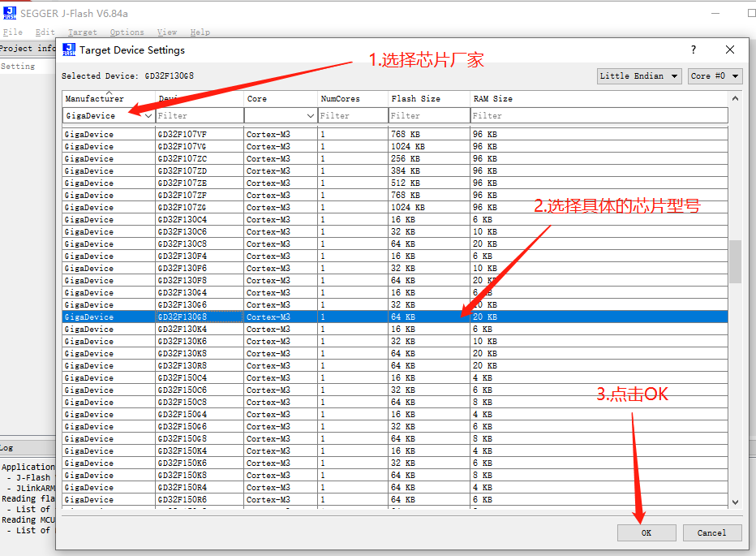Open the Options menu
756x556 pixels.
click(x=127, y=32)
